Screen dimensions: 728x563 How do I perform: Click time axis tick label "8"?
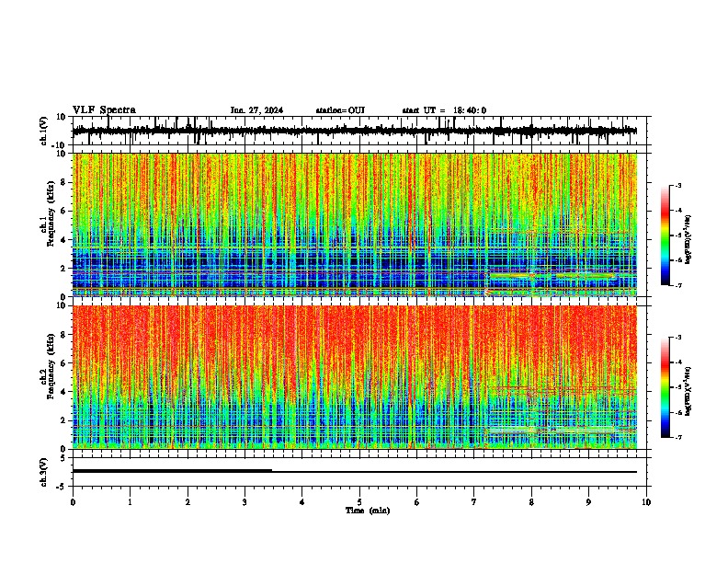(531, 502)
